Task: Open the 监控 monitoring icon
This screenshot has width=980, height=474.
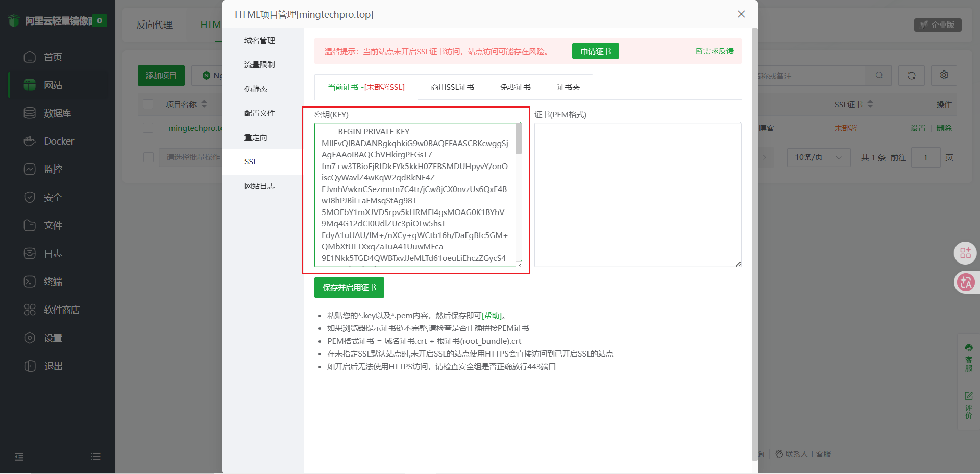Action: [x=30, y=169]
